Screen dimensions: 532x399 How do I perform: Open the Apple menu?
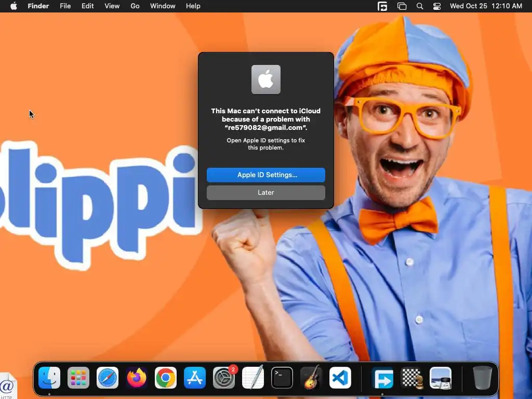click(x=14, y=6)
